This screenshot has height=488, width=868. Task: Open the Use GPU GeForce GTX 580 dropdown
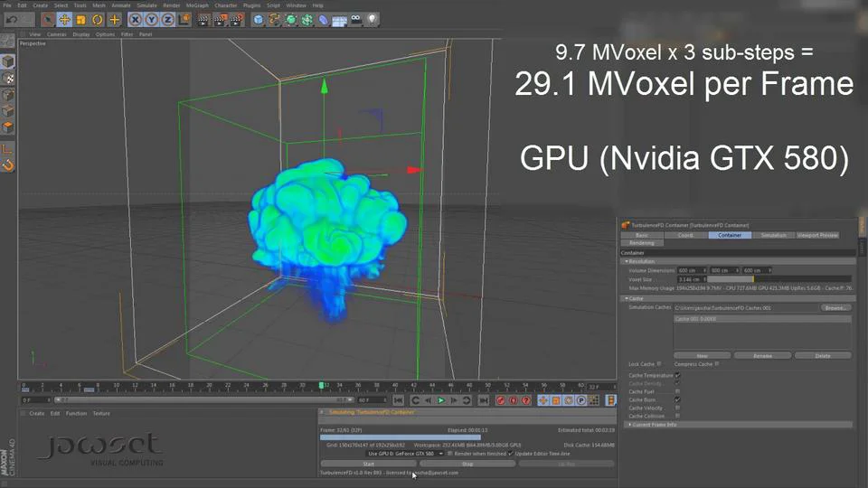(x=405, y=454)
